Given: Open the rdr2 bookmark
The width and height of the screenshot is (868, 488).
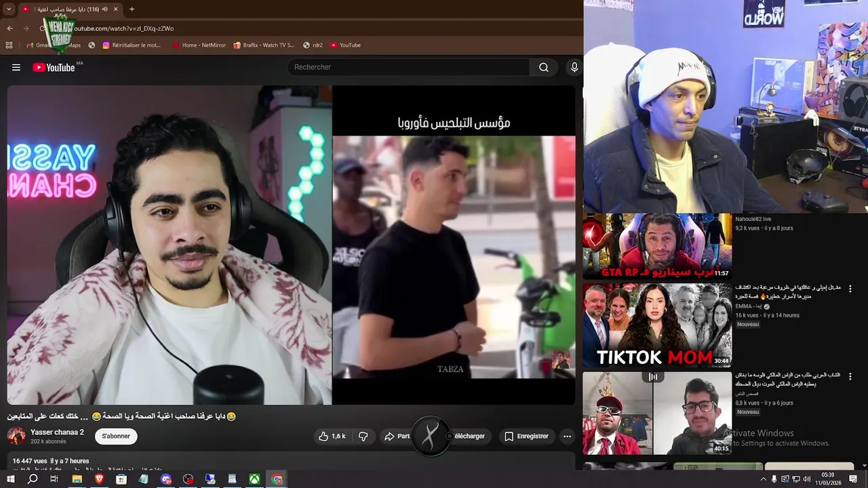Looking at the screenshot, I should [313, 45].
